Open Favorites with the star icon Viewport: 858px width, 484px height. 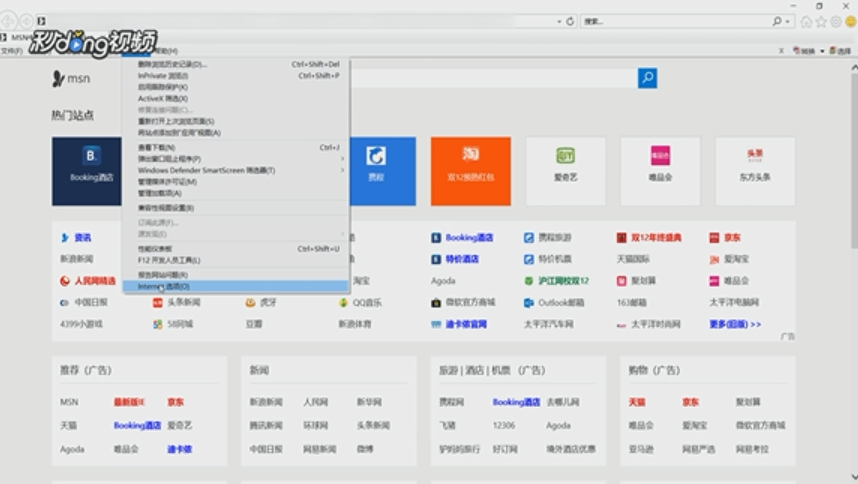coord(821,22)
